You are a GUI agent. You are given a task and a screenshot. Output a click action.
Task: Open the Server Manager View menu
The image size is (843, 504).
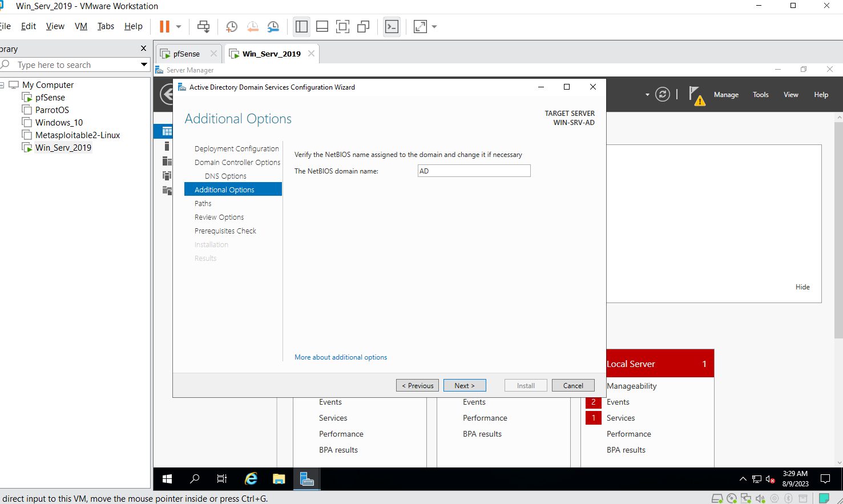pyautogui.click(x=790, y=95)
